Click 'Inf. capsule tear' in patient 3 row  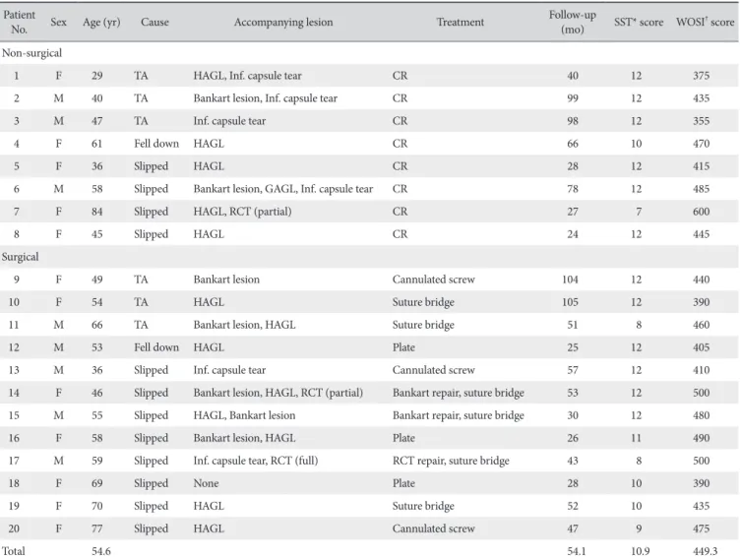(x=229, y=121)
